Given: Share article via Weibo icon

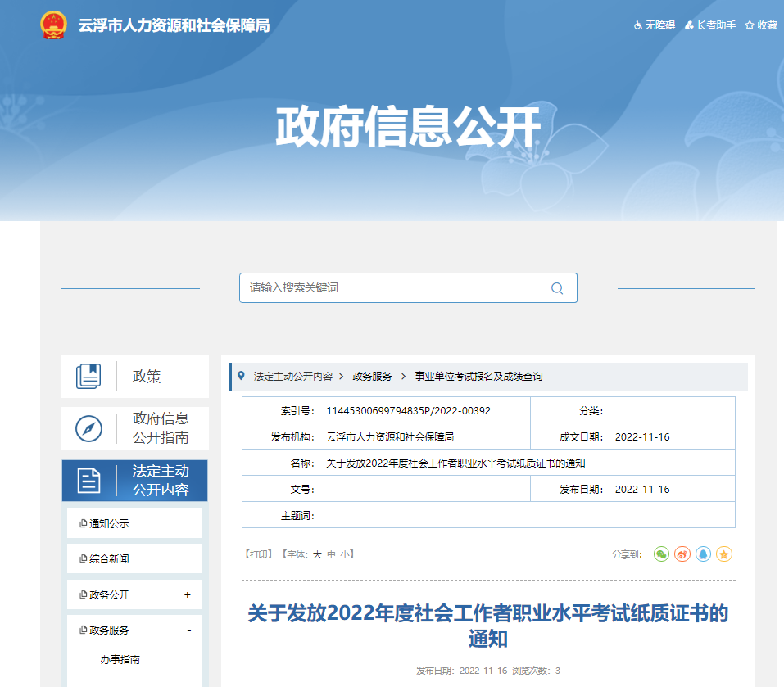Looking at the screenshot, I should click(x=682, y=554).
